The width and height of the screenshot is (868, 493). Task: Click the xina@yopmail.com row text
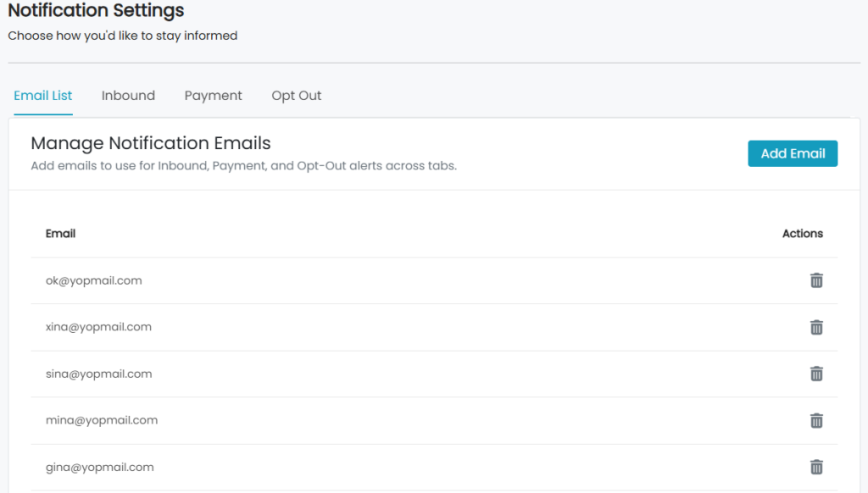[x=98, y=327]
